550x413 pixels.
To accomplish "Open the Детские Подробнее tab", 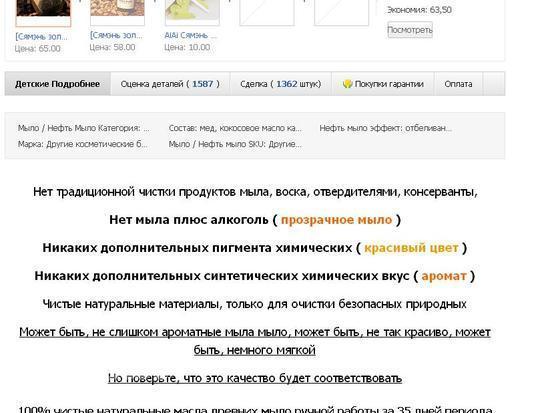I will pyautogui.click(x=58, y=84).
